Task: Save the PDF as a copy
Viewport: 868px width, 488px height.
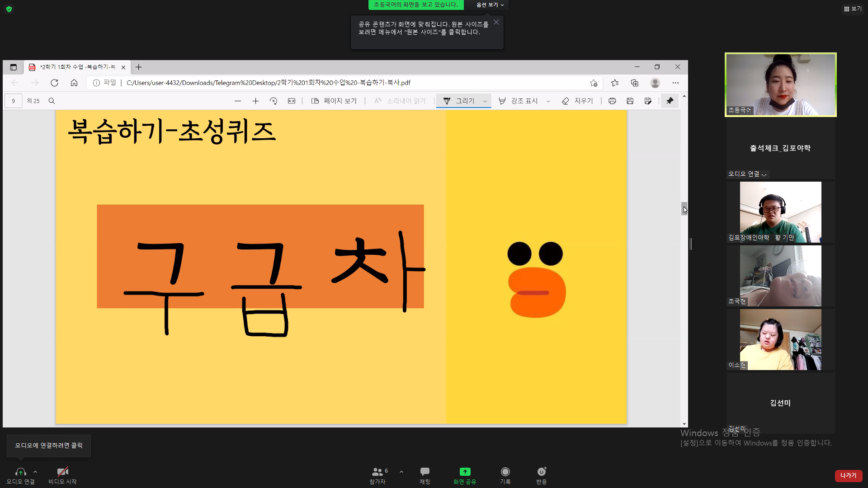Action: coord(648,101)
